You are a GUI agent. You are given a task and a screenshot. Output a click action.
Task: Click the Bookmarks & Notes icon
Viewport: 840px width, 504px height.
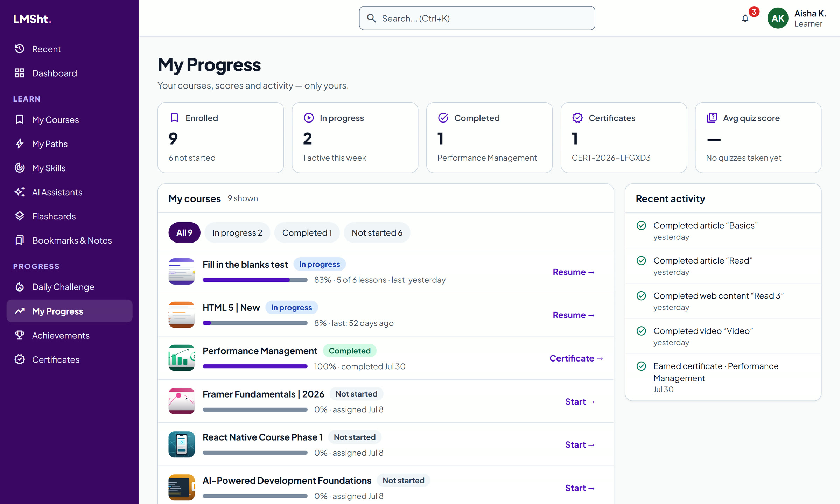[20, 240]
